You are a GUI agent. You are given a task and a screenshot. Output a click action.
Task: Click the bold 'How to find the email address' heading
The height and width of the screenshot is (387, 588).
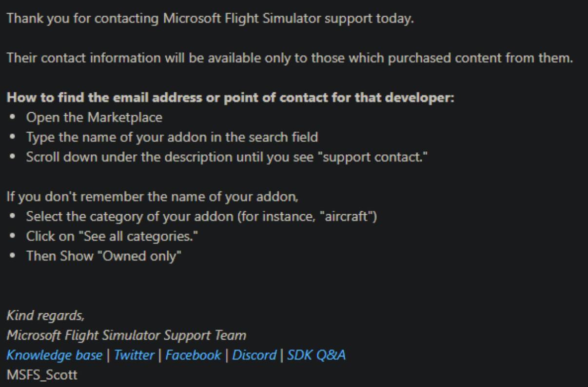tap(230, 97)
